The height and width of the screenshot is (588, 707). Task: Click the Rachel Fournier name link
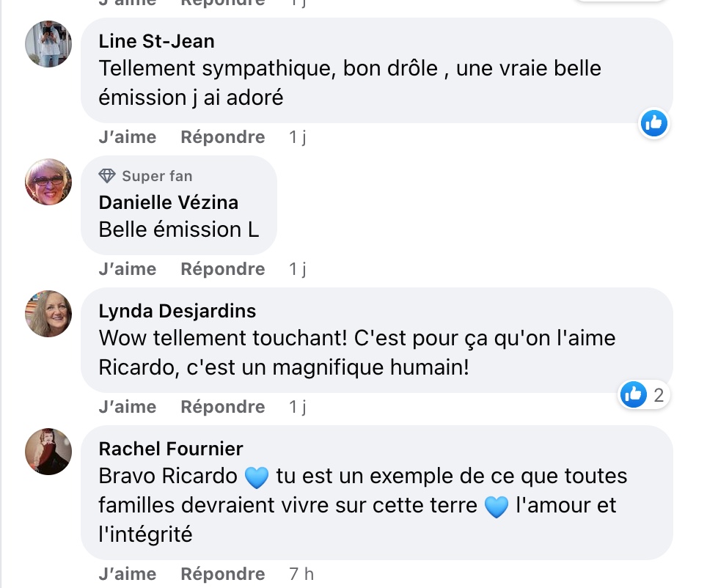coord(171,449)
